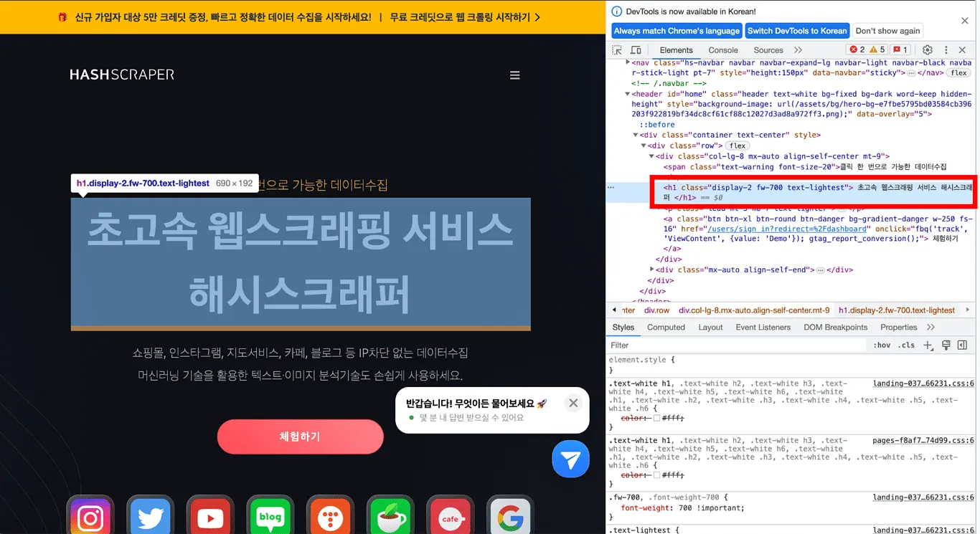Expand the nav hs-navbar element node
This screenshot has width=980, height=534.
628,63
